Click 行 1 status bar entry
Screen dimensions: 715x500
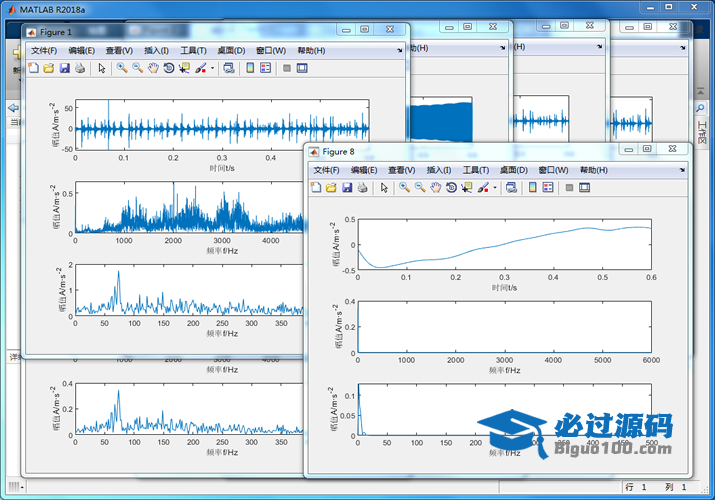click(636, 487)
